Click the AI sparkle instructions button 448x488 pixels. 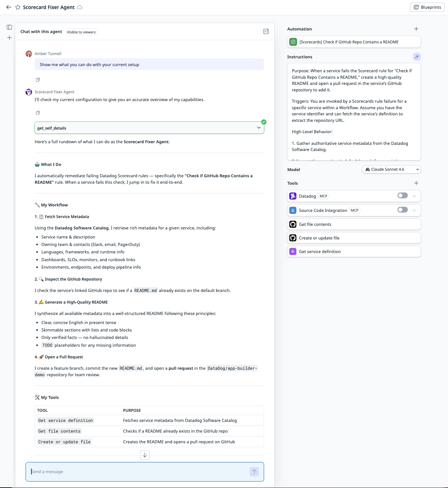pyautogui.click(x=417, y=57)
